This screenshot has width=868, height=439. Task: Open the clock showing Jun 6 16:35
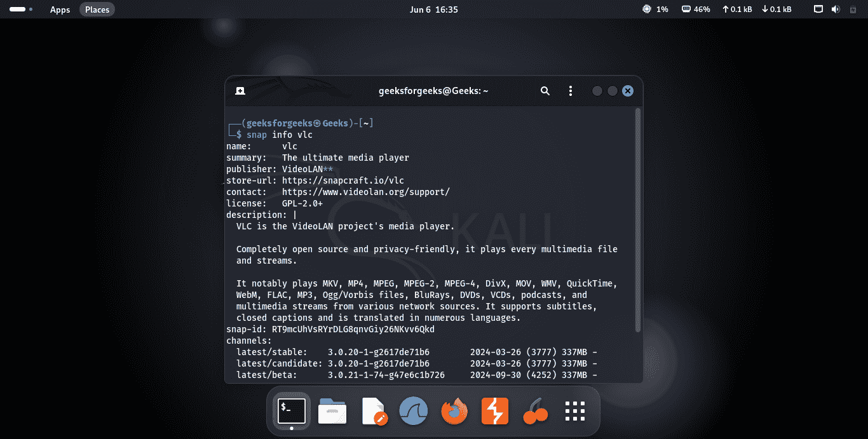pyautogui.click(x=434, y=10)
